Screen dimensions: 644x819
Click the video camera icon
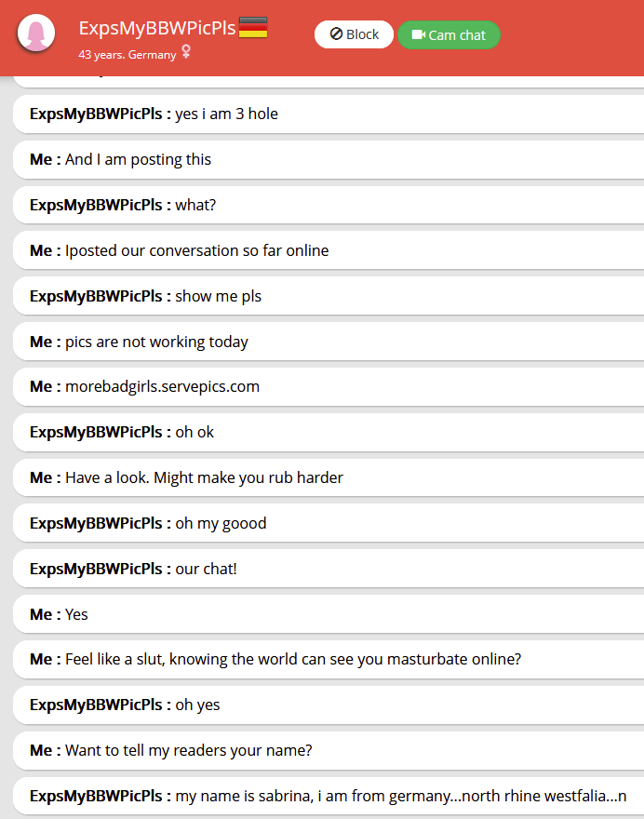418,35
